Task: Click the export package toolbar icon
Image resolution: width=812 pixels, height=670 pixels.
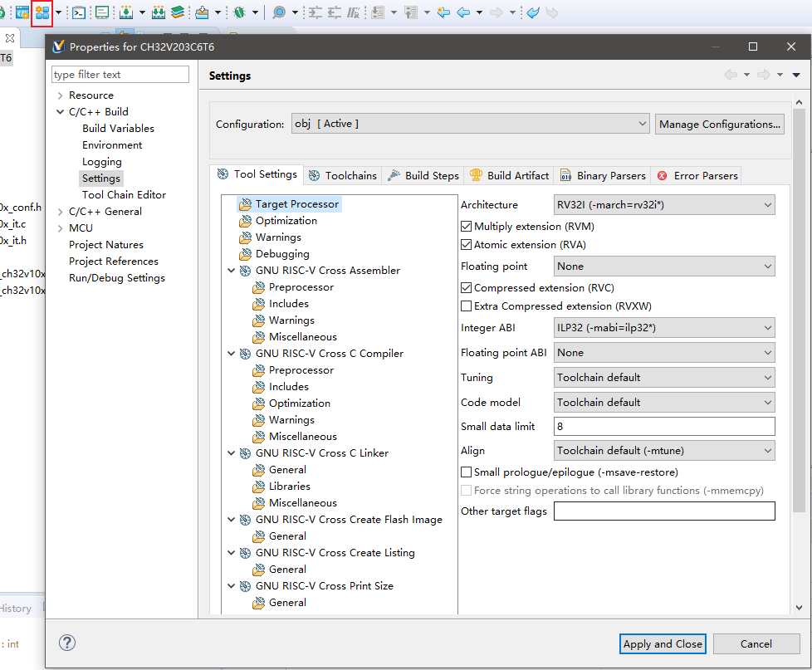Action: [x=202, y=12]
